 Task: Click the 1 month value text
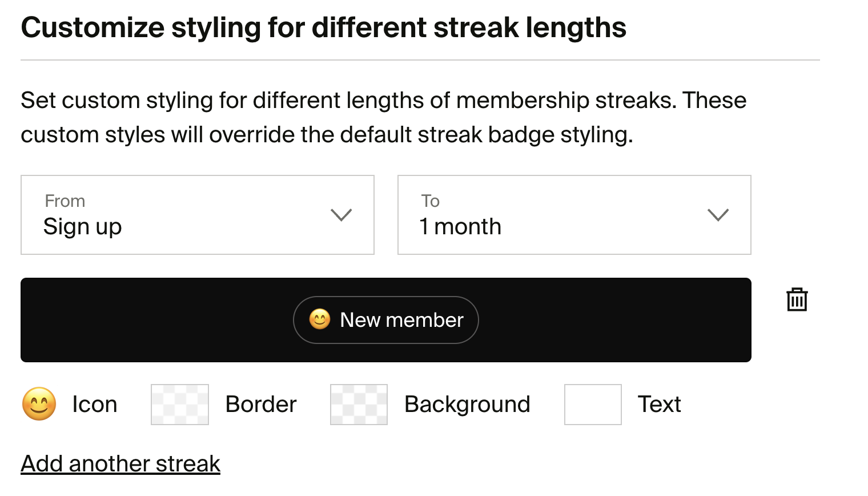tap(460, 227)
